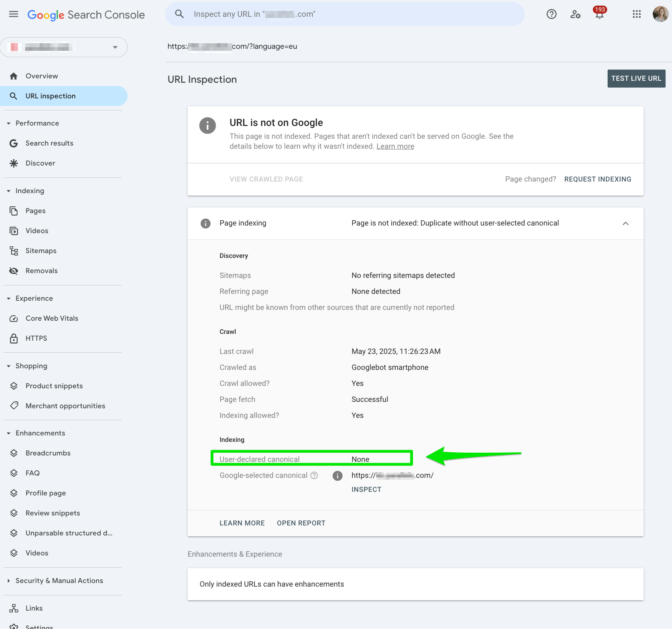Click VIEW CRAWLED PAGE

[266, 179]
